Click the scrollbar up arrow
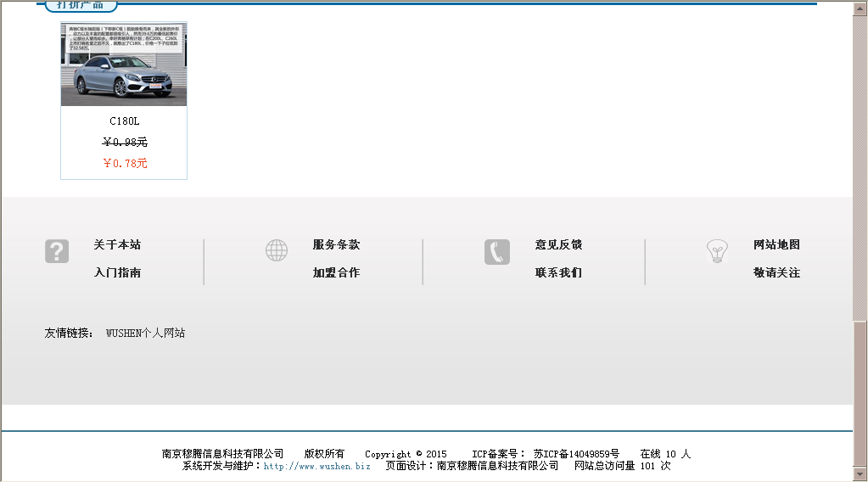Screen dimensions: 868x482 tap(860, 8)
